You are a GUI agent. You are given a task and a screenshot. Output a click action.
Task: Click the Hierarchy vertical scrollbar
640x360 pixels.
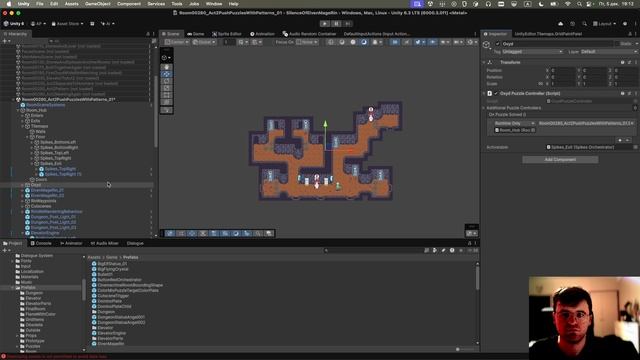pos(155,112)
